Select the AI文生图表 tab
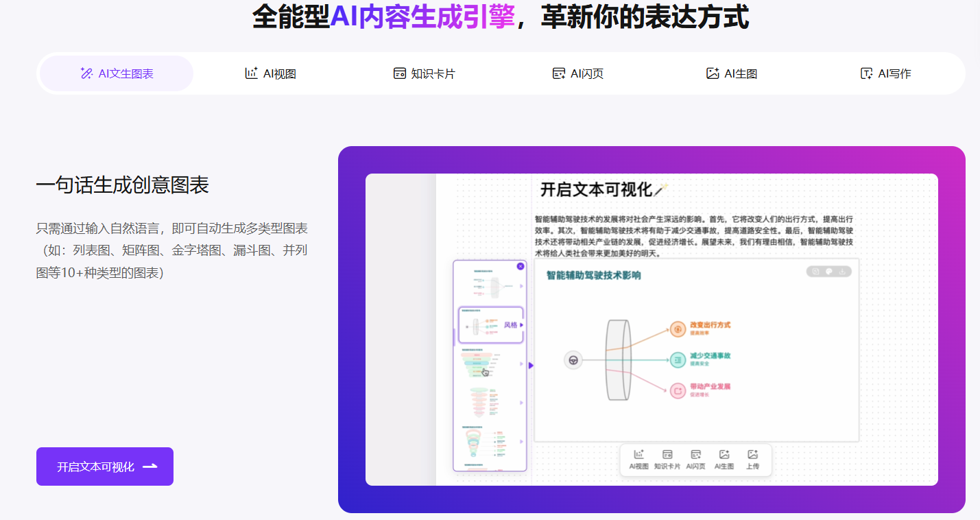The height and width of the screenshot is (520, 980). (117, 73)
